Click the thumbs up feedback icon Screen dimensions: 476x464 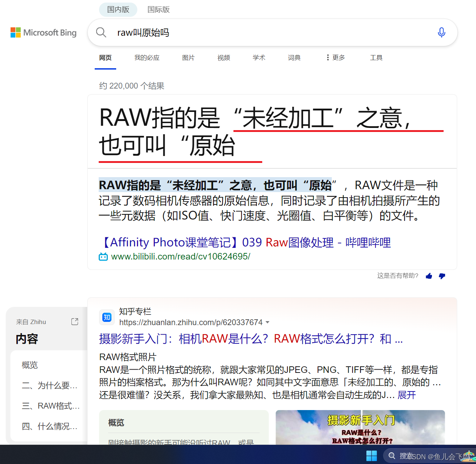429,276
